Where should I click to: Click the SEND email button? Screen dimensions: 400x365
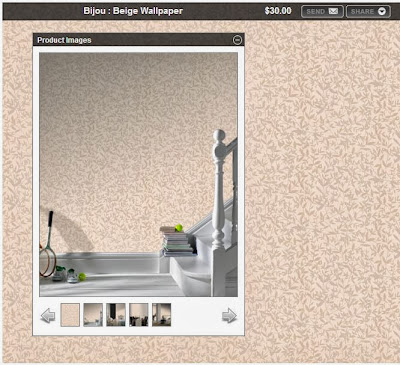322,12
